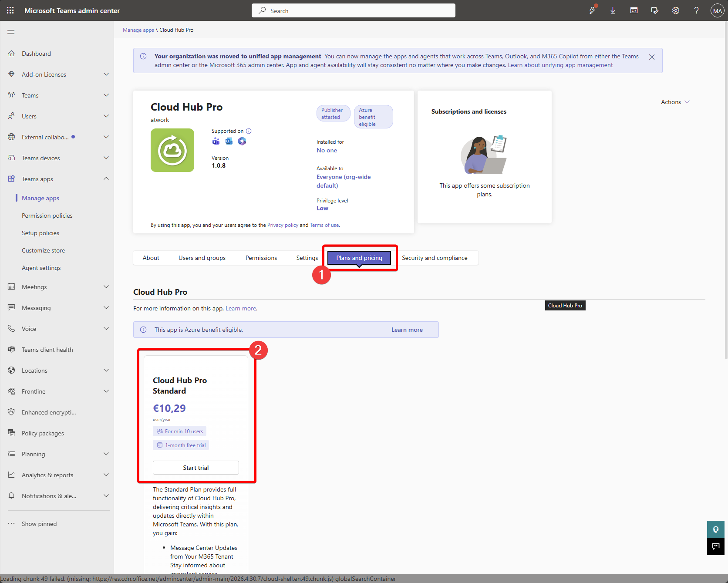This screenshot has width=728, height=583.
Task: Switch to the Users and groups tab
Action: point(202,258)
